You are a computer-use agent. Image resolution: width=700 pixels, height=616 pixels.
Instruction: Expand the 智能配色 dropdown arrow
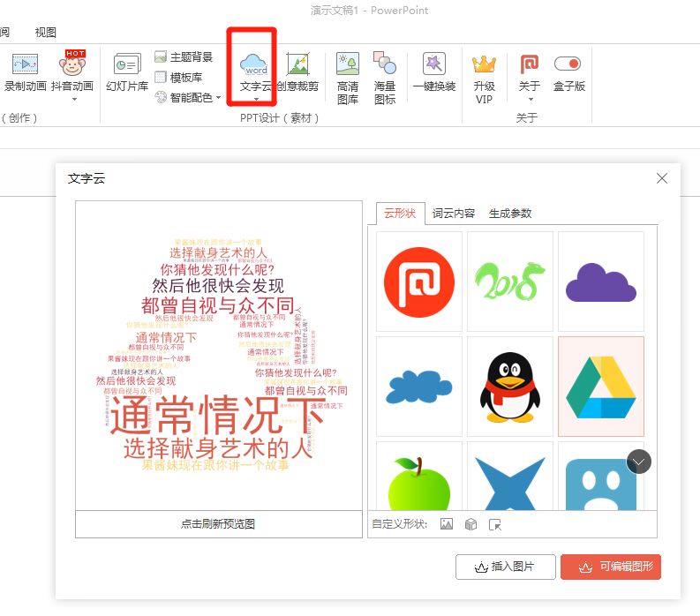point(218,97)
